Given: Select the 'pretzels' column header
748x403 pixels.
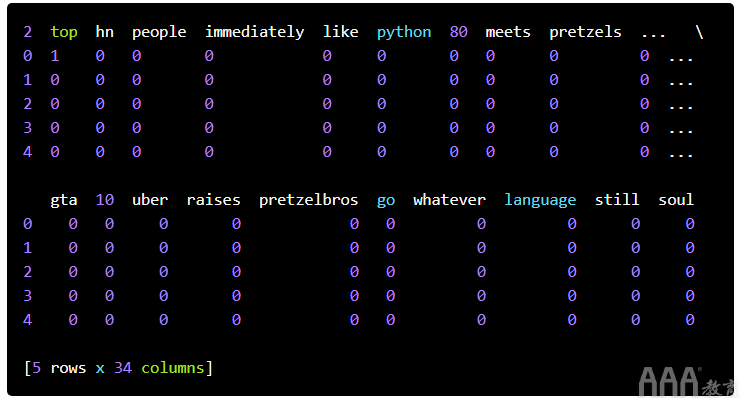Looking at the screenshot, I should (x=585, y=32).
